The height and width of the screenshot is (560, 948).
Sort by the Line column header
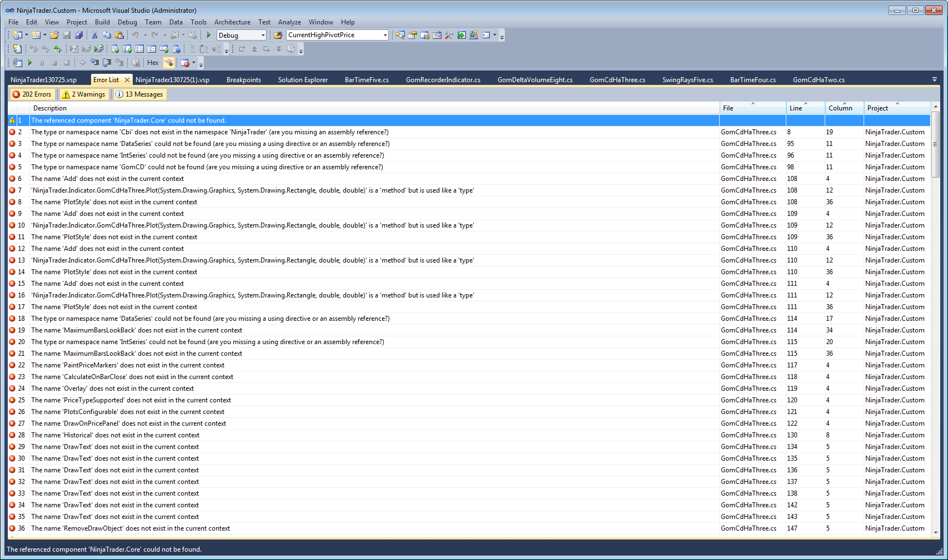(805, 108)
